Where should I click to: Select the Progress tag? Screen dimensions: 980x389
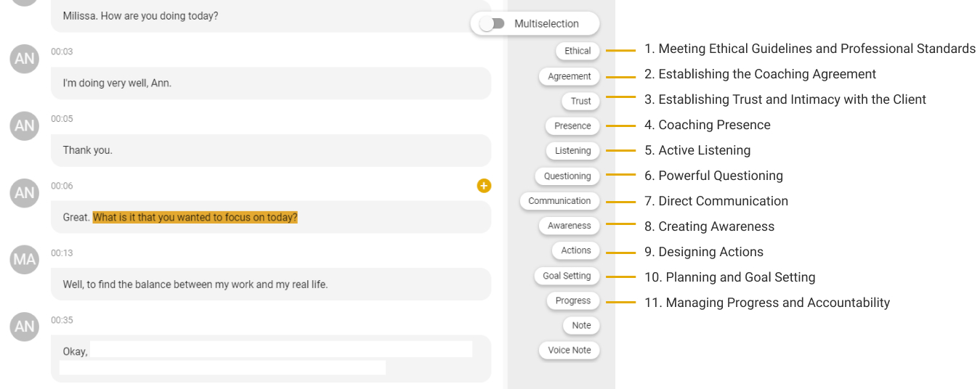pyautogui.click(x=573, y=300)
